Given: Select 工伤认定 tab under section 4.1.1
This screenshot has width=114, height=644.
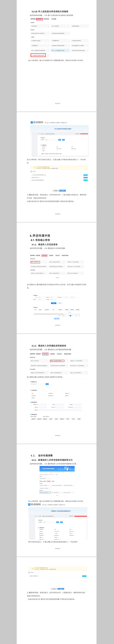Looking at the screenshot, I should 58,255.
